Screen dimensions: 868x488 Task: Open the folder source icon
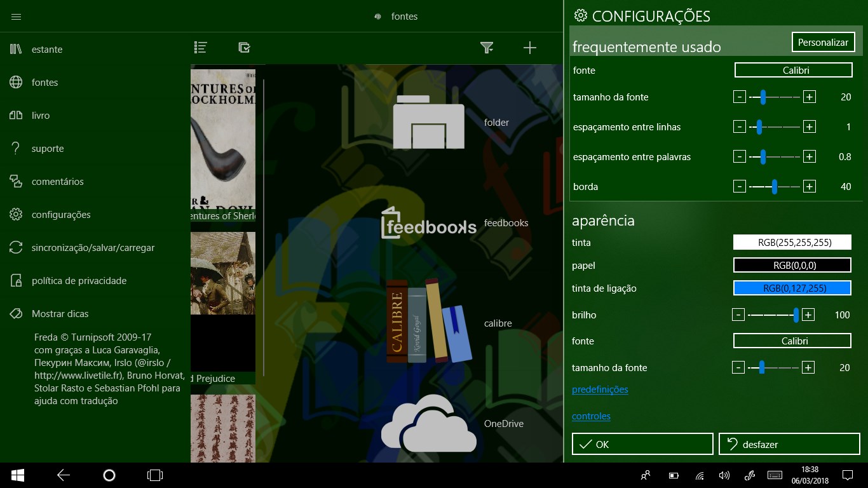pyautogui.click(x=429, y=122)
